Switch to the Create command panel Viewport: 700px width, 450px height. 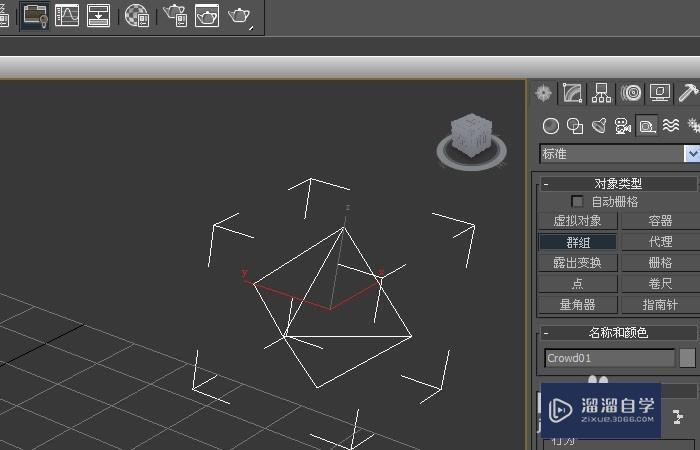click(543, 93)
